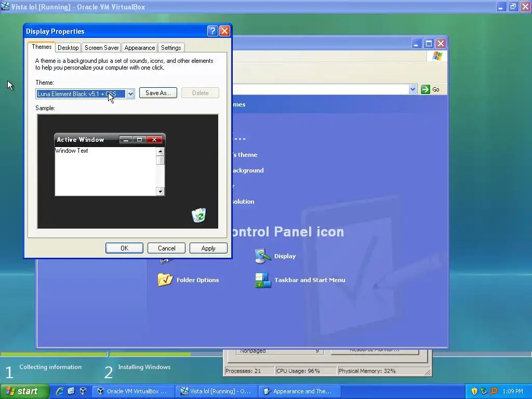This screenshot has width=532, height=399.
Task: Click the Folder Options link text
Action: click(x=198, y=280)
